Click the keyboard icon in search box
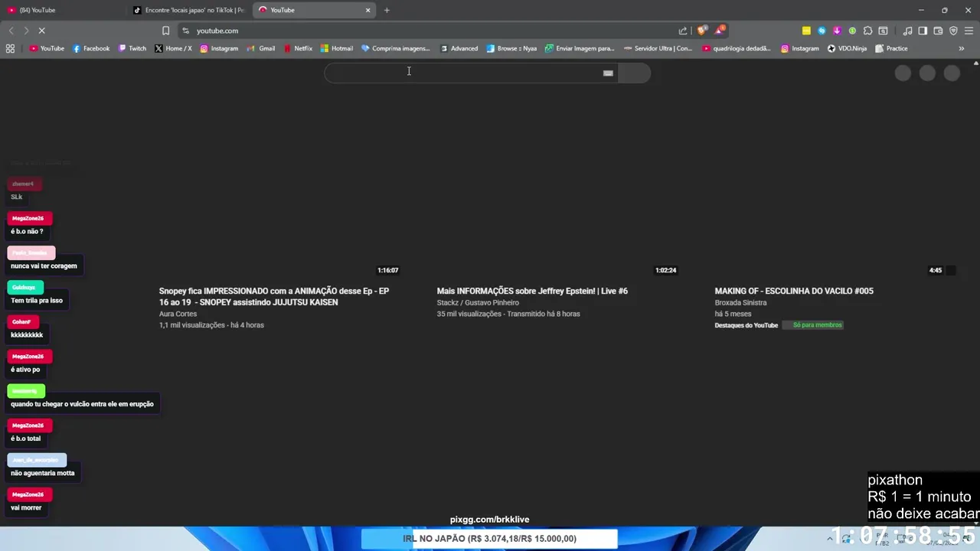This screenshot has width=980, height=551. [608, 73]
